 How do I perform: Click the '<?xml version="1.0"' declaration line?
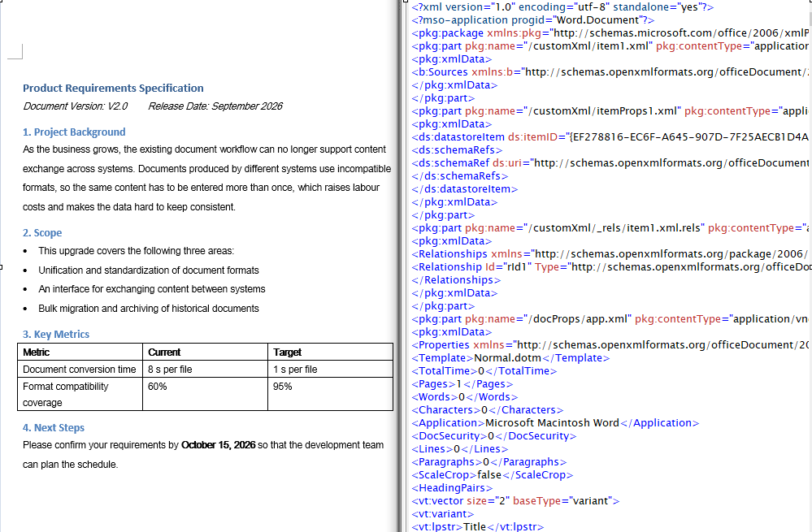point(562,7)
